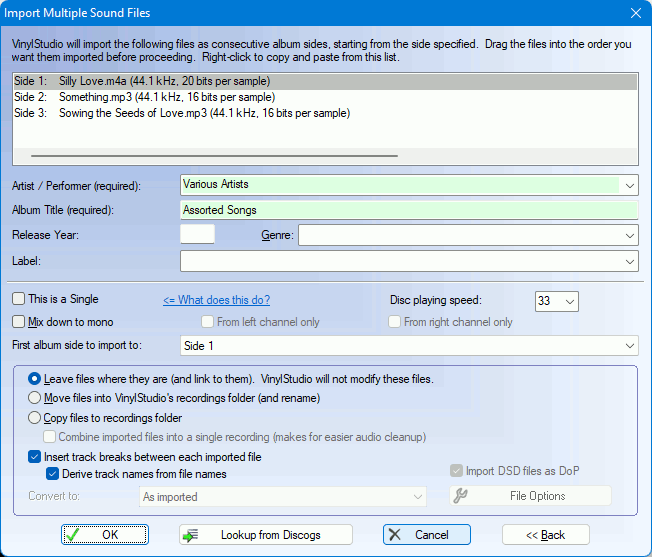Click into the Various Artists text field

(400, 185)
